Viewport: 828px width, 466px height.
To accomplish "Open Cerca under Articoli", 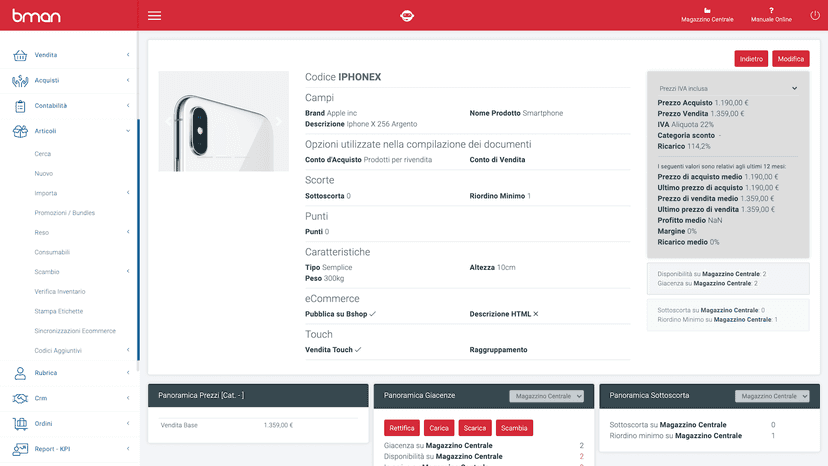I will (43, 154).
